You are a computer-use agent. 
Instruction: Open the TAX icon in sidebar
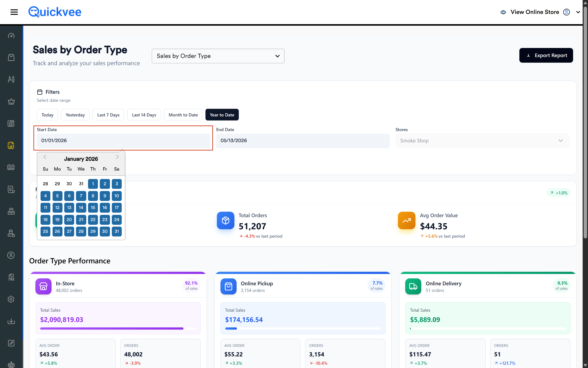(11, 277)
